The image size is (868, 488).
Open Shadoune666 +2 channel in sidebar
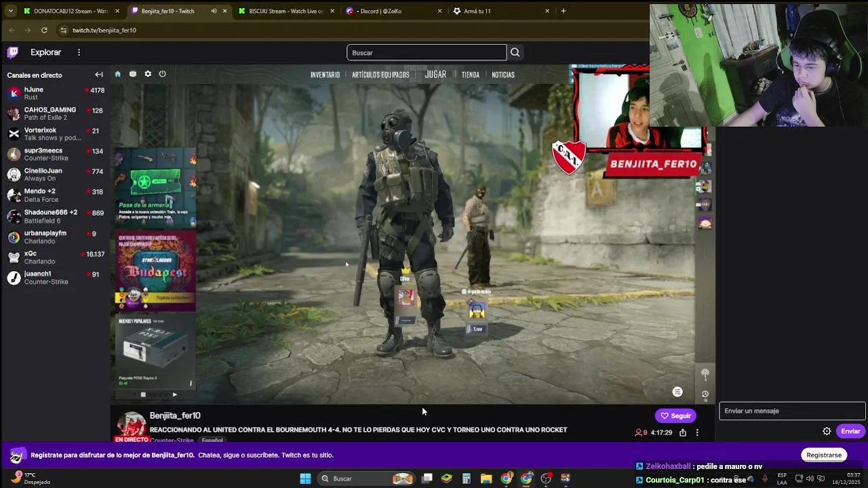tap(56, 216)
